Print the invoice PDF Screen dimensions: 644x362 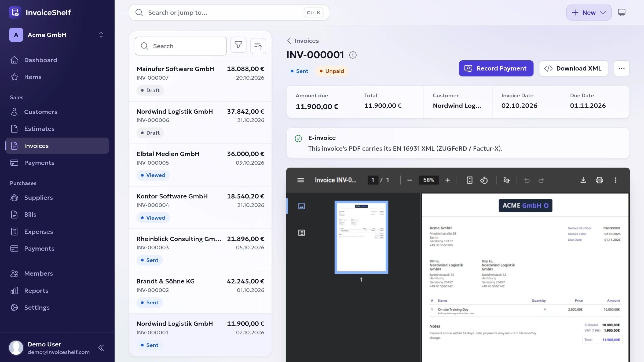coord(599,180)
